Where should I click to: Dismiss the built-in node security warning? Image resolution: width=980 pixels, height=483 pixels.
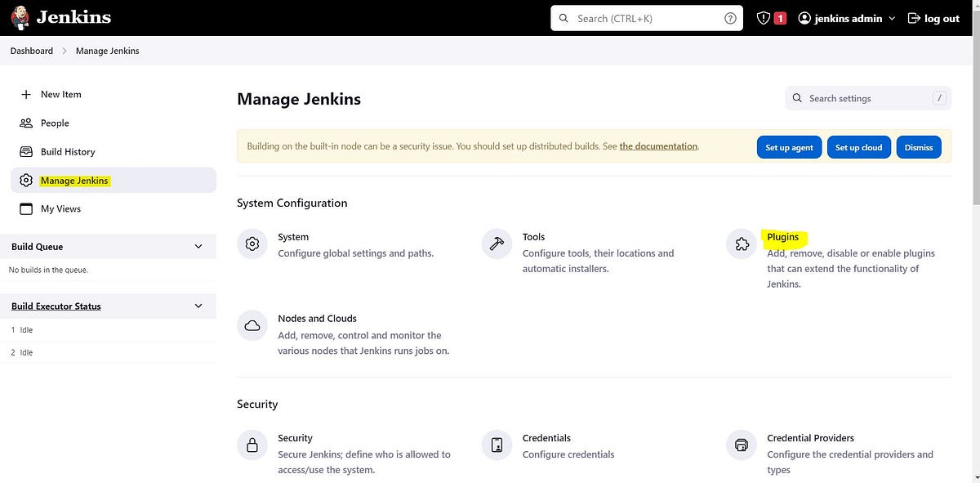(x=918, y=147)
